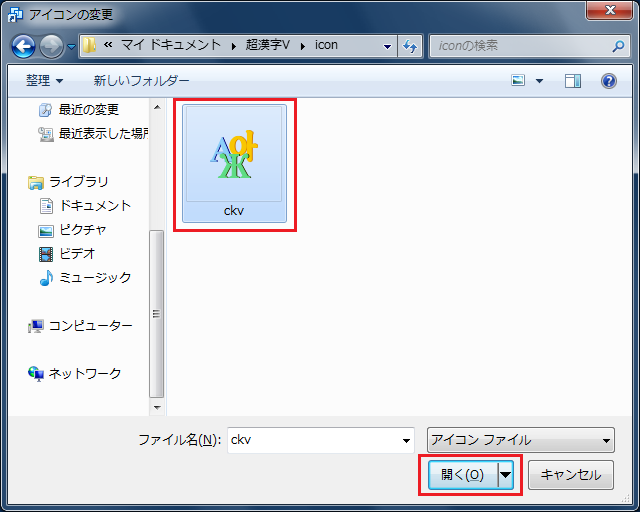Viewport: 640px width, 512px height.
Task: Expand the 整理 menu
Action: (x=44, y=81)
